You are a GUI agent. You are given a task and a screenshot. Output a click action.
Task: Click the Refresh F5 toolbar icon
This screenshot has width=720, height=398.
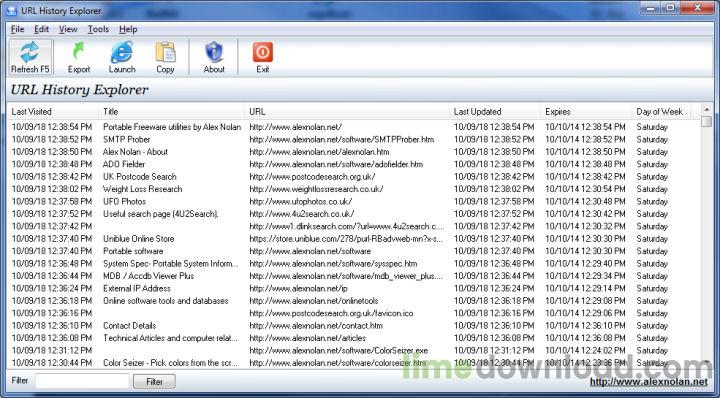coord(30,57)
